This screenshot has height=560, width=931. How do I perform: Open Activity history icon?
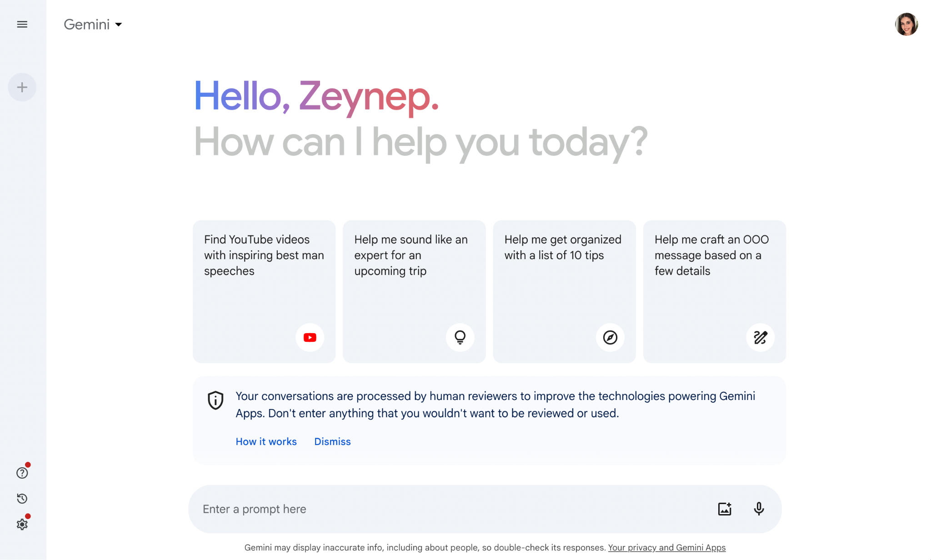point(22,499)
